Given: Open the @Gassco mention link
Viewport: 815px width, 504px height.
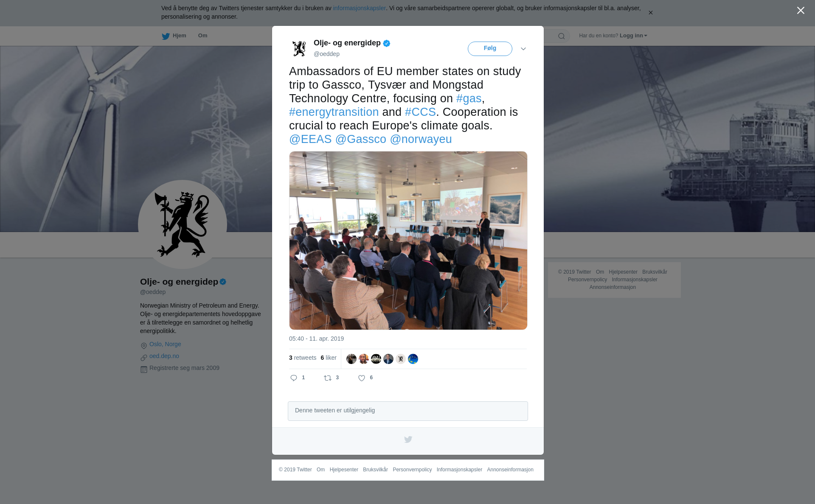Looking at the screenshot, I should click(361, 139).
